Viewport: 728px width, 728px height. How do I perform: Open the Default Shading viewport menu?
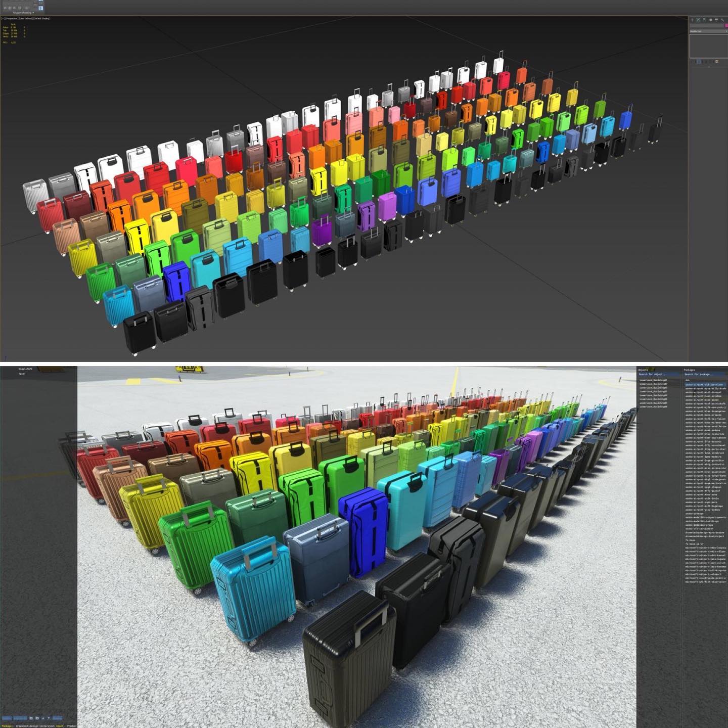[x=42, y=18]
